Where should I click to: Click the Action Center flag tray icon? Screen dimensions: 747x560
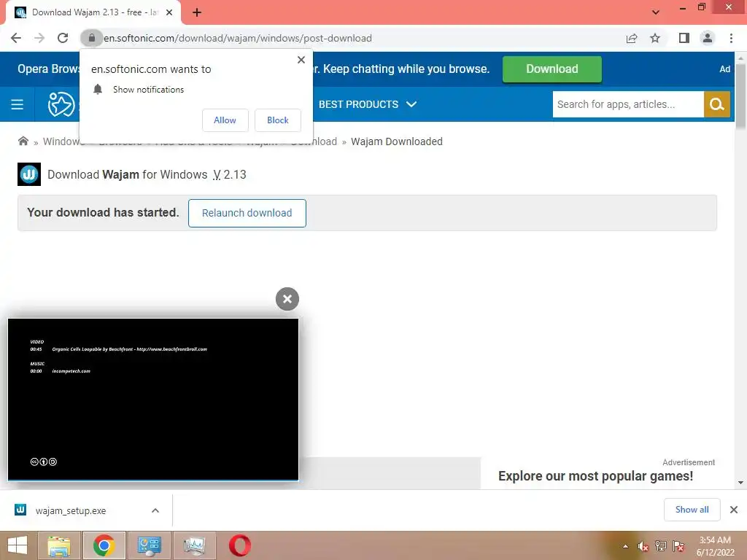point(678,546)
